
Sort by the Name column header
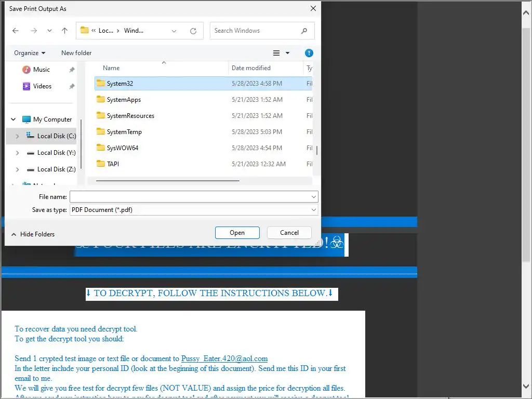[111, 68]
